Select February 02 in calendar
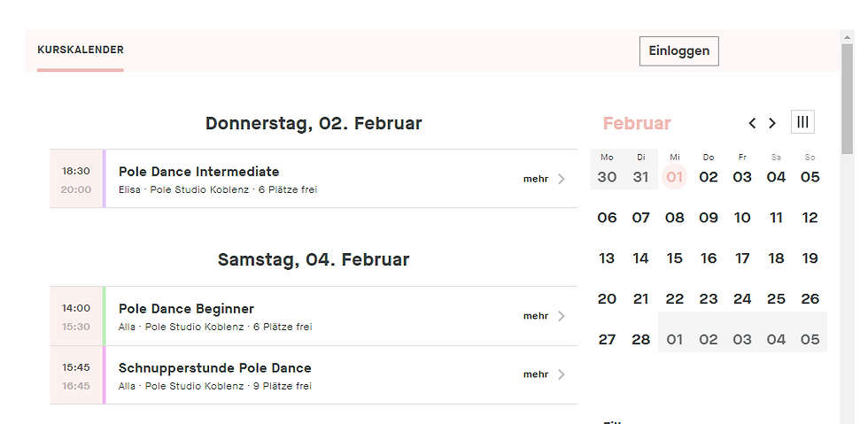The height and width of the screenshot is (424, 868). coord(709,176)
